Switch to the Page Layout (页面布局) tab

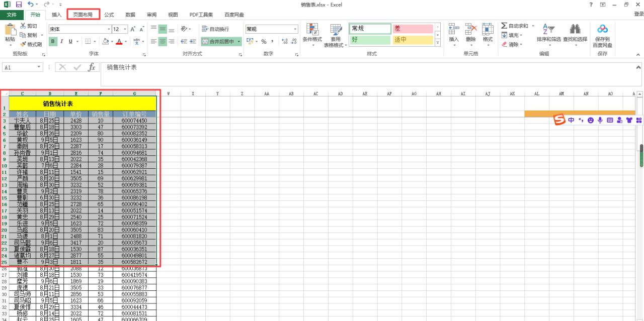(83, 15)
